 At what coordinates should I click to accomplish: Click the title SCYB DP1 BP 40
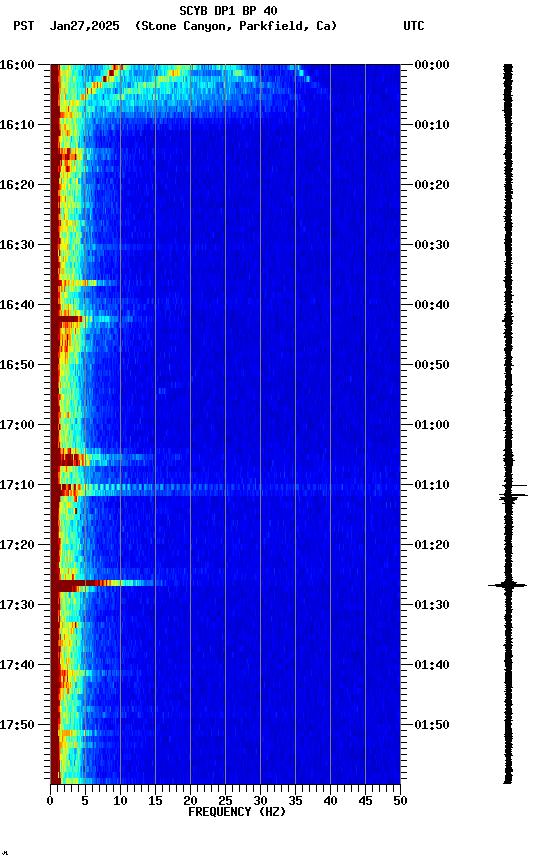tap(228, 11)
